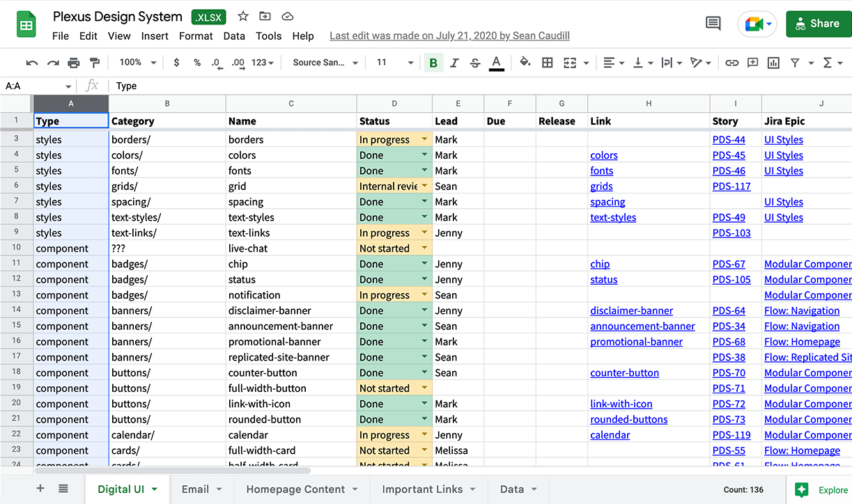Decrease decimal places icon
Screen dimensions: 852x504
[217, 63]
